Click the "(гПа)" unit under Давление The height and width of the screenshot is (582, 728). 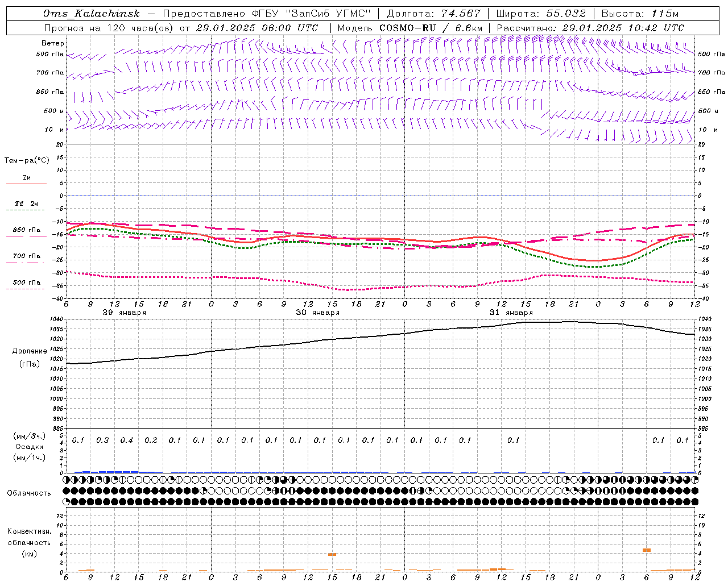click(x=30, y=364)
